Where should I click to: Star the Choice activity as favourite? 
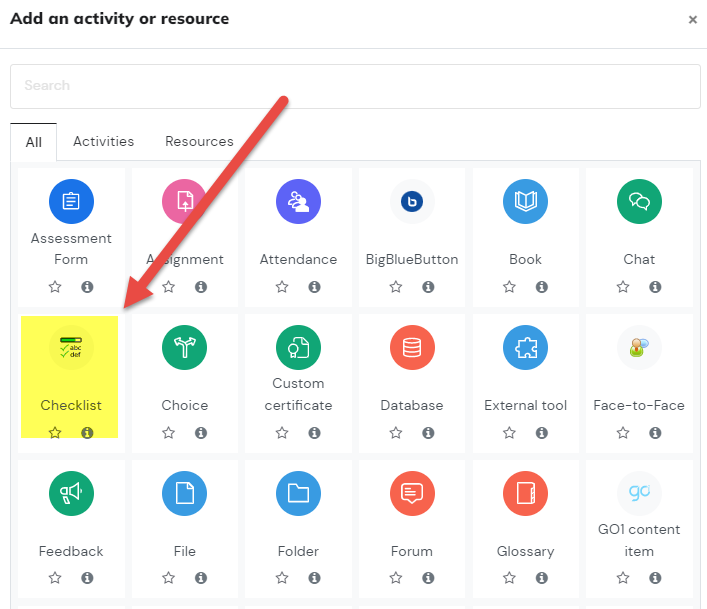pos(169,433)
